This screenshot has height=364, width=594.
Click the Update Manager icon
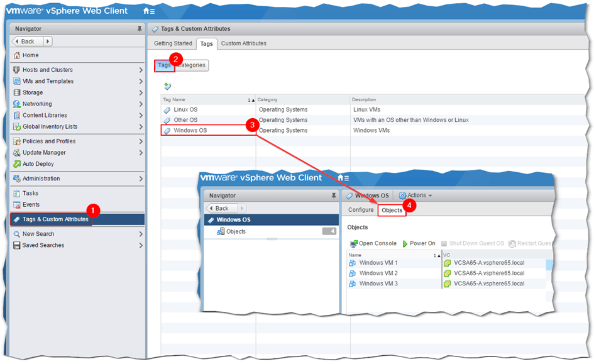[x=17, y=153]
